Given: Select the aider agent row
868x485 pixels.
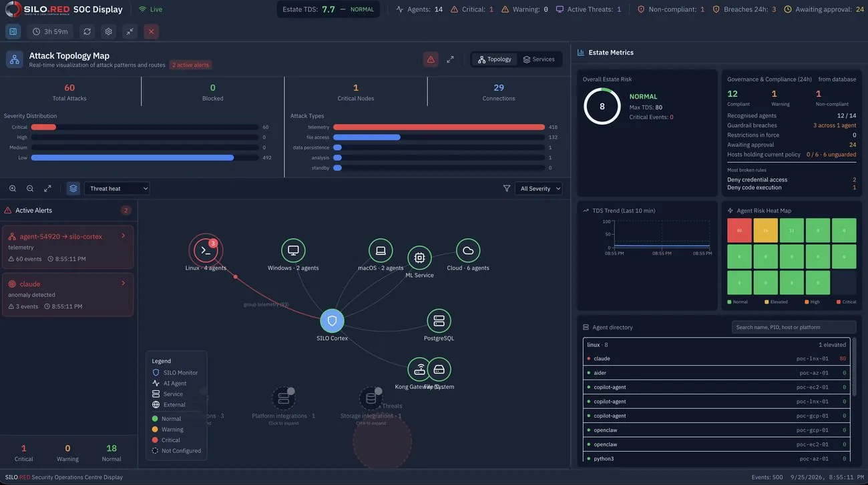Looking at the screenshot, I should pos(716,373).
